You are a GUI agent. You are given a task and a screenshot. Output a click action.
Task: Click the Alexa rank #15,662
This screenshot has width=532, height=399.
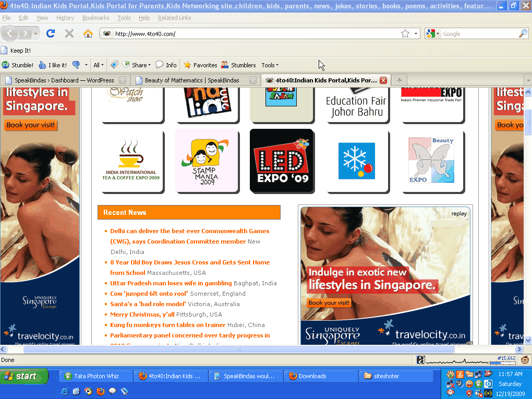click(506, 358)
